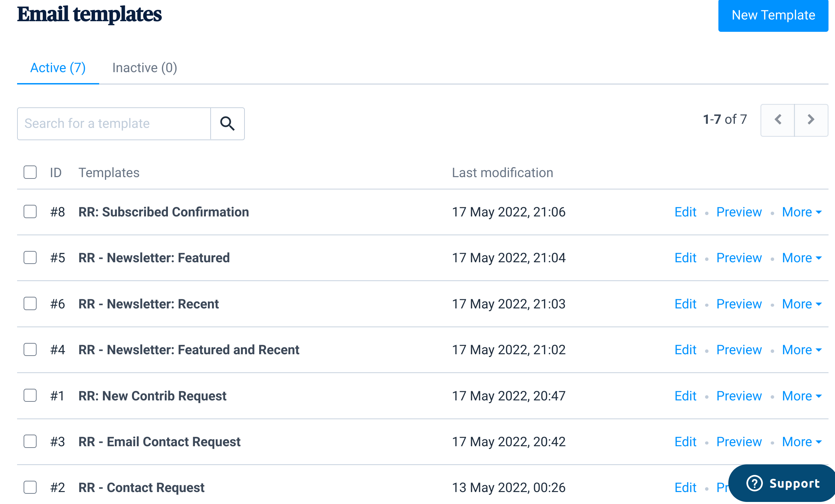Click the 1-7 of 7 pagination count
The height and width of the screenshot is (504, 835).
tap(725, 120)
